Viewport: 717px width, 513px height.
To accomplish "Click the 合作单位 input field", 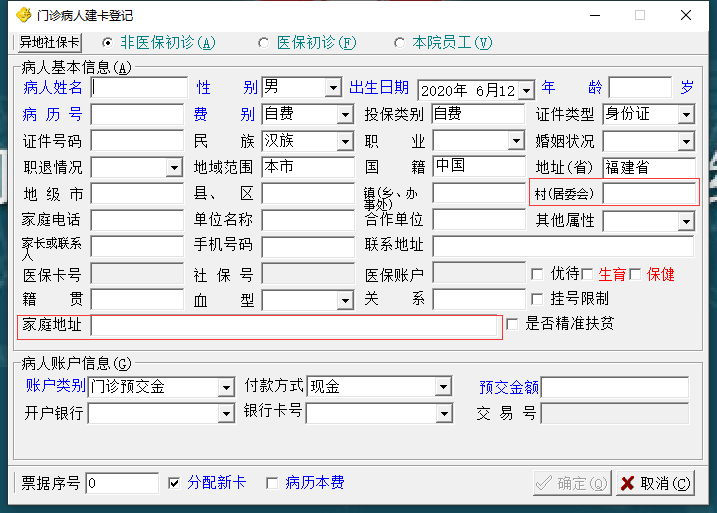I will click(x=479, y=220).
